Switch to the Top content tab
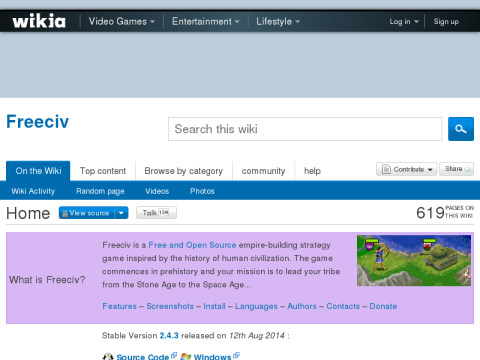This screenshot has width=480, height=360. click(x=103, y=171)
